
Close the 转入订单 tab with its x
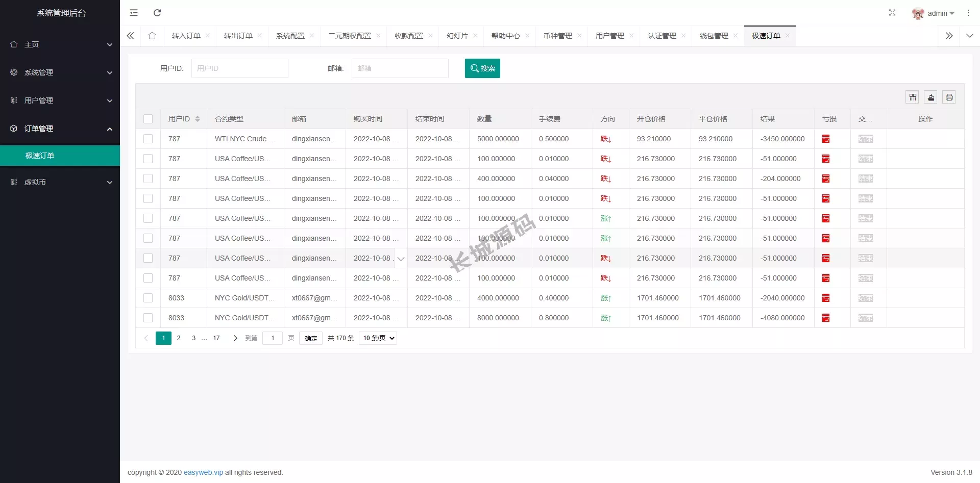coord(208,36)
